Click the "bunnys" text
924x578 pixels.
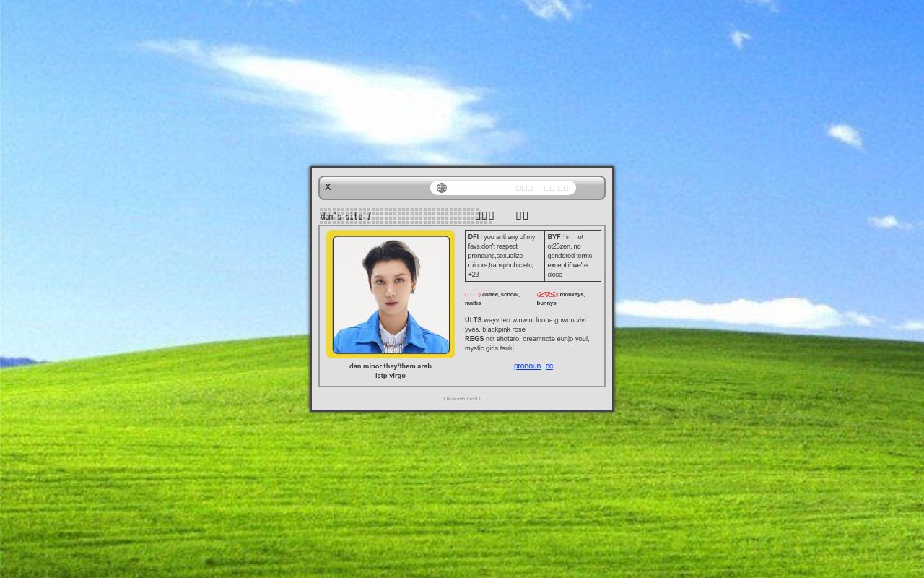tap(546, 303)
